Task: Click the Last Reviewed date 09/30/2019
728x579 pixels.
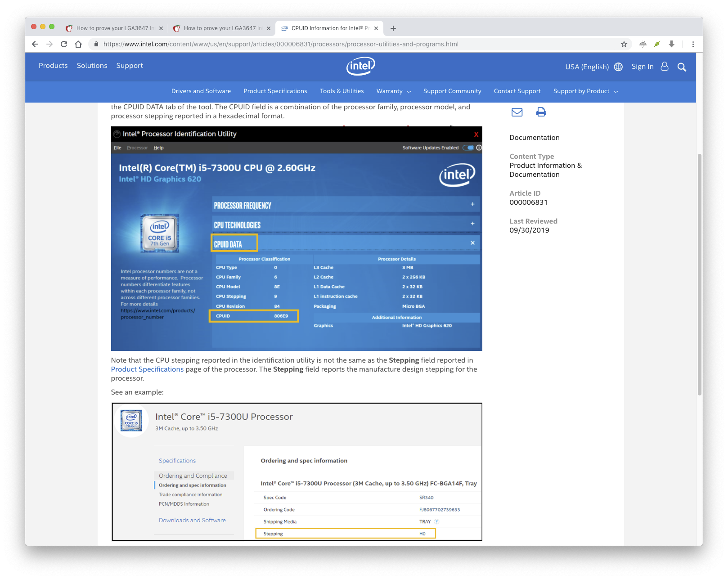Action: tap(529, 230)
